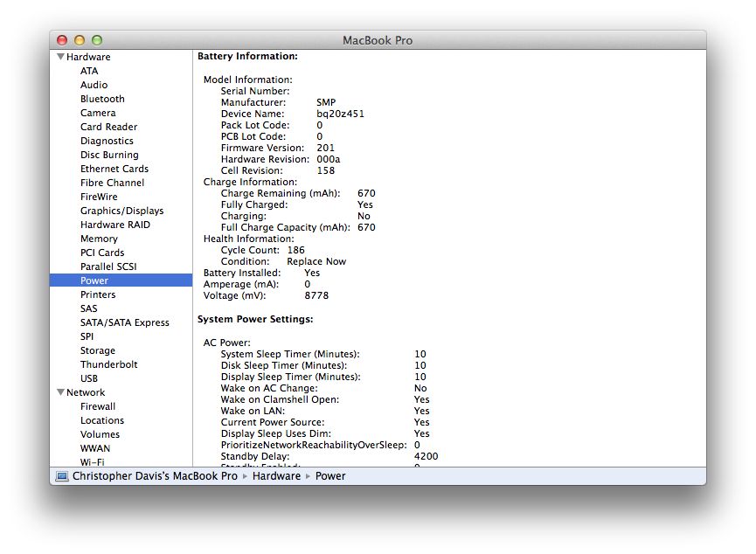The width and height of the screenshot is (756, 554).
Task: Open USB hardware details
Action: (89, 378)
